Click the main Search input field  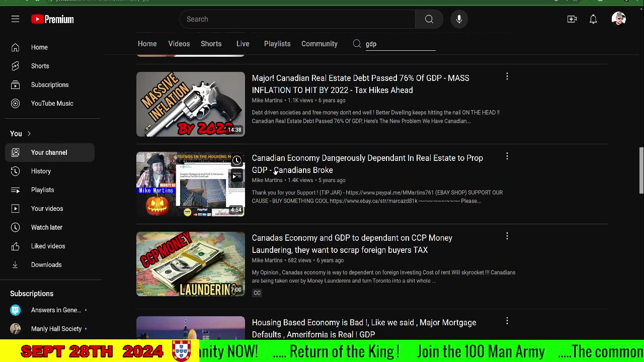click(x=297, y=19)
